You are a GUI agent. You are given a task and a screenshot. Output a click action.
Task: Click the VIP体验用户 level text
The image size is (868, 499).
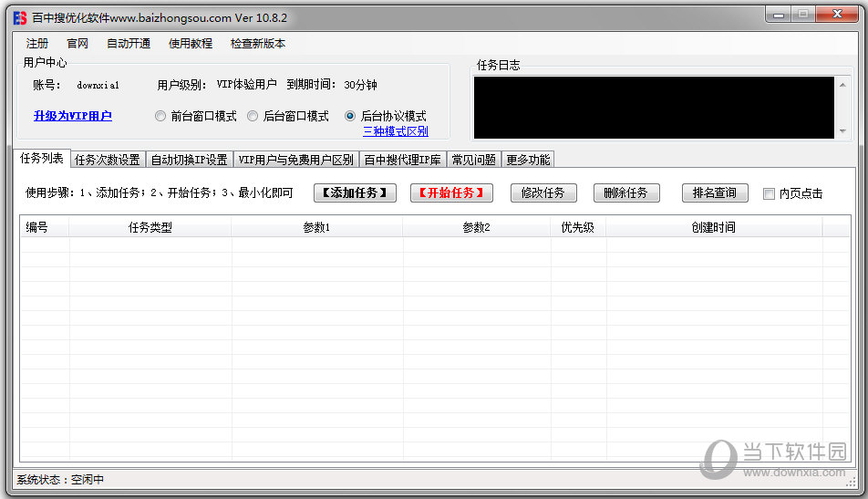247,84
